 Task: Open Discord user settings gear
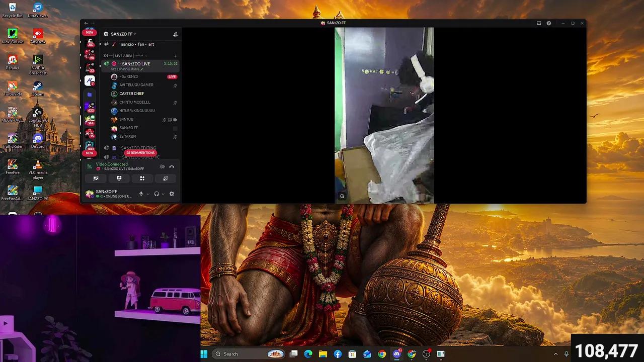click(172, 194)
